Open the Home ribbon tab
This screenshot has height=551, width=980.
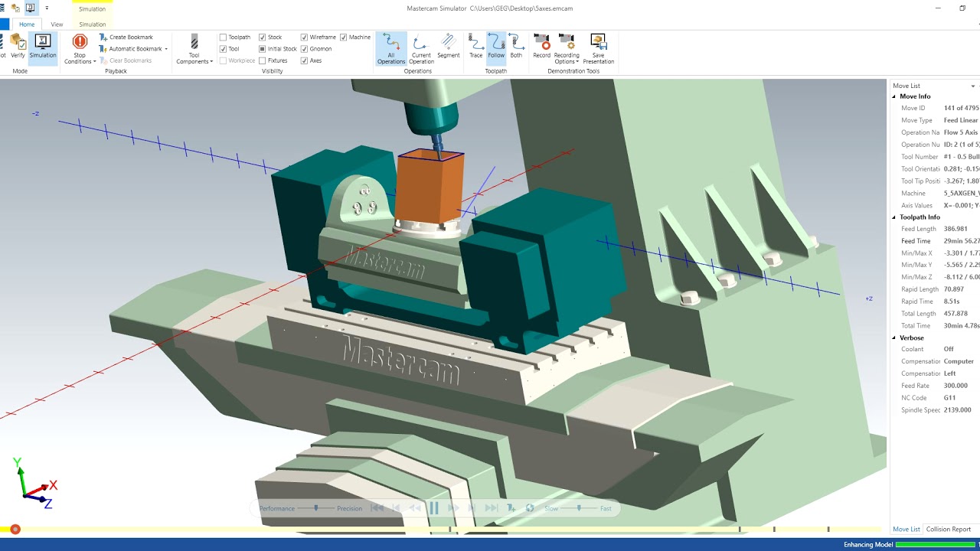27,24
